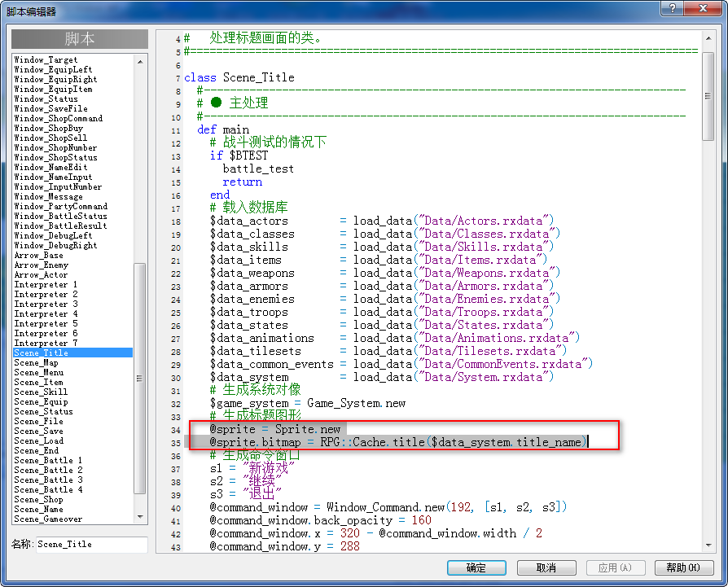Click the '@sprite = Sprite.new' code line
Screen dimensions: 728x587
(x=275, y=429)
